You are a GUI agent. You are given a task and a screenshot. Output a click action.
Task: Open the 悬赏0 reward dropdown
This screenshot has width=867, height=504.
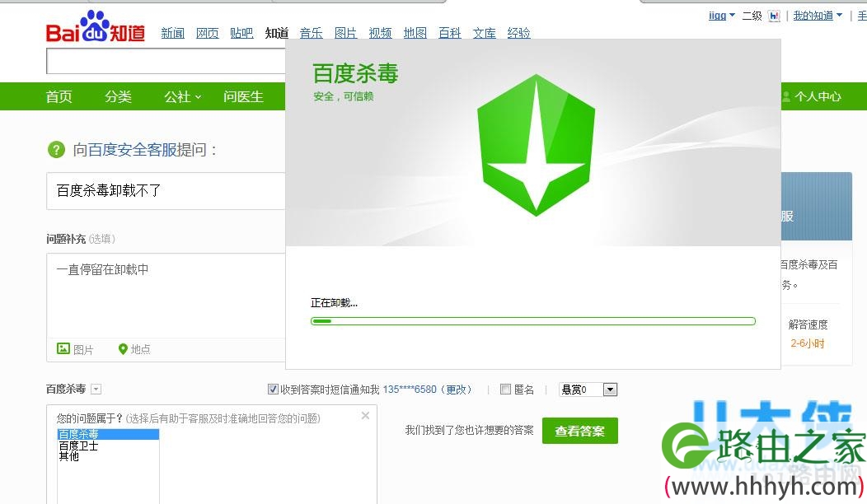coord(608,389)
